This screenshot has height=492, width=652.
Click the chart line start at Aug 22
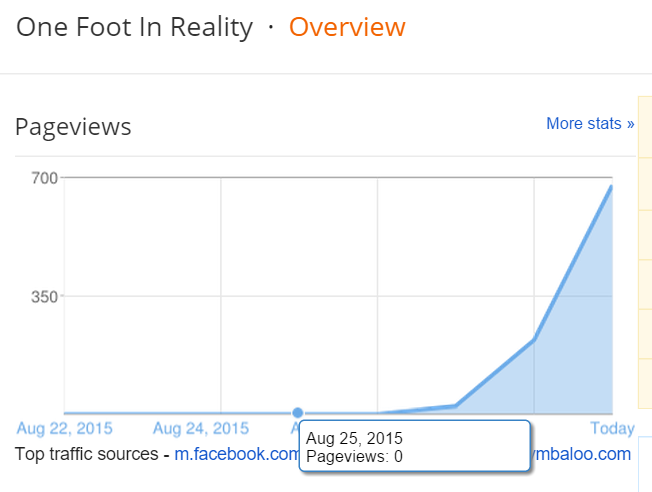[x=64, y=413]
